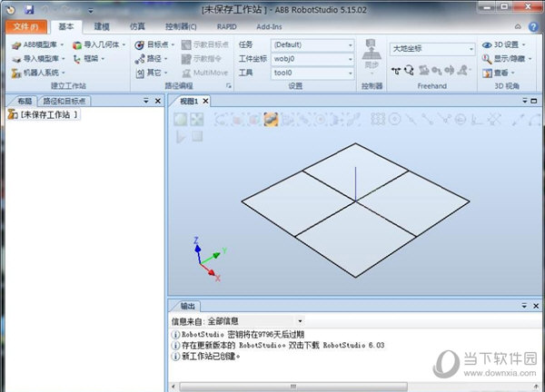Image resolution: width=545 pixels, height=392 pixels.
Task: Open the Help question-mark icon
Action: (x=533, y=26)
